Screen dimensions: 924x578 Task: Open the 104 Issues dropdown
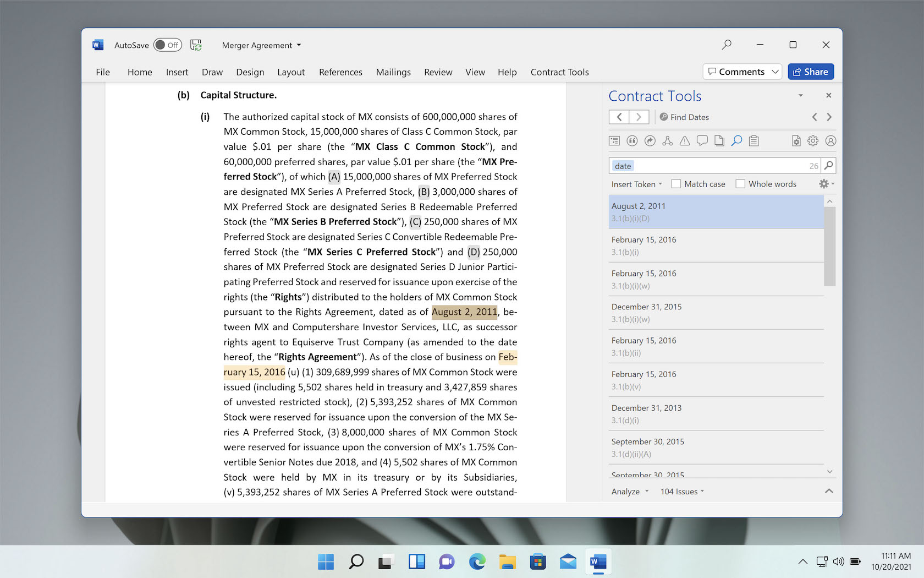click(683, 492)
